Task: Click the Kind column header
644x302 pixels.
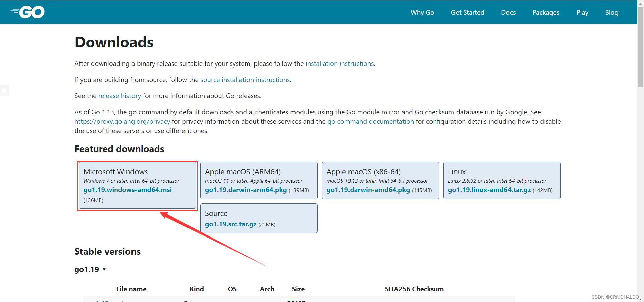Action: coord(197,289)
